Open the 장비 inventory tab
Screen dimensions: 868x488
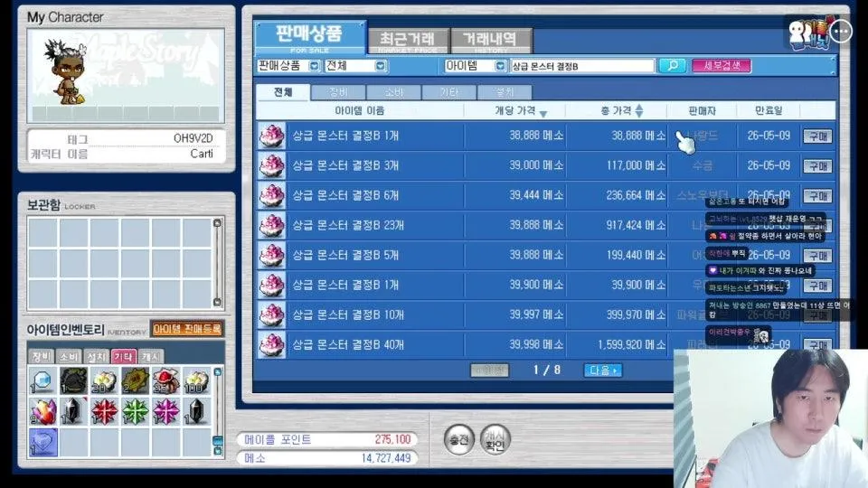42,356
